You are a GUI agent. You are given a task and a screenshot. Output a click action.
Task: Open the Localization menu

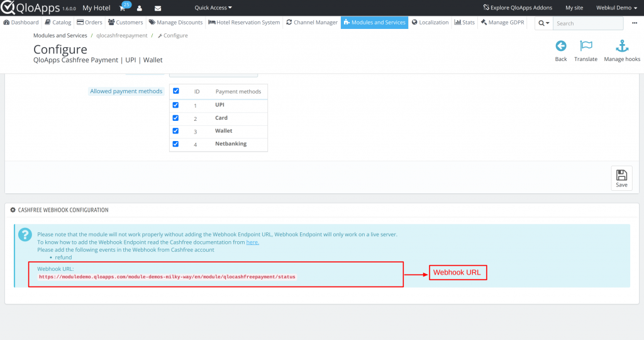click(x=430, y=22)
